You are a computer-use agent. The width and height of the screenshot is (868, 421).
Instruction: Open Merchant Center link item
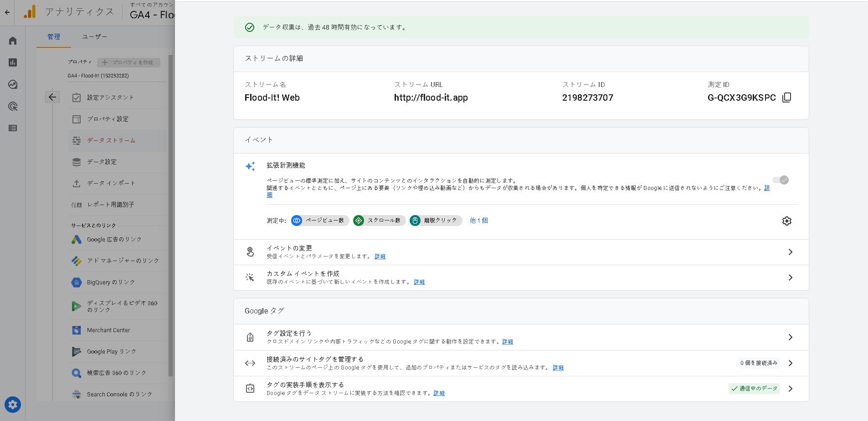pyautogui.click(x=117, y=330)
